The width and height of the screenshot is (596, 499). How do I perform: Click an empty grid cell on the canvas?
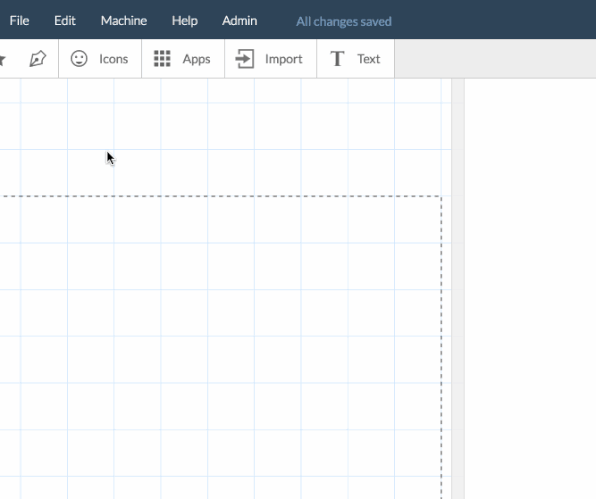click(x=231, y=266)
